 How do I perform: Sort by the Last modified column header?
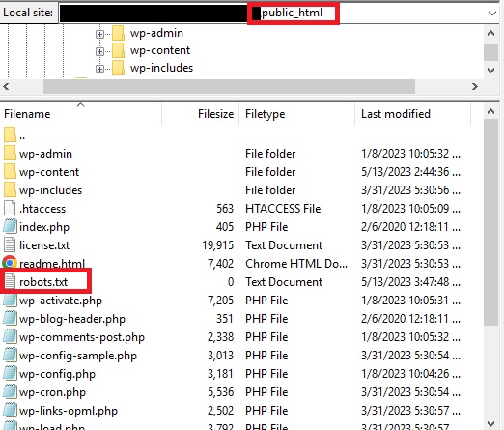click(x=412, y=114)
